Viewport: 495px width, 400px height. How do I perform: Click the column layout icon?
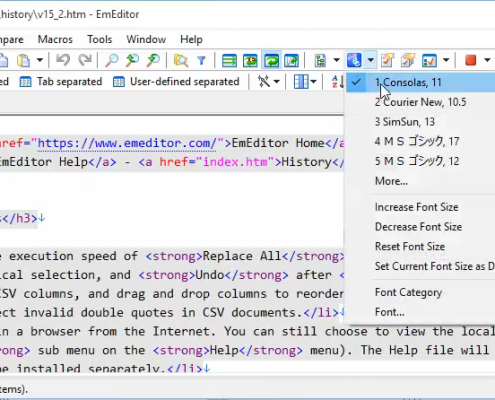[x=301, y=82]
